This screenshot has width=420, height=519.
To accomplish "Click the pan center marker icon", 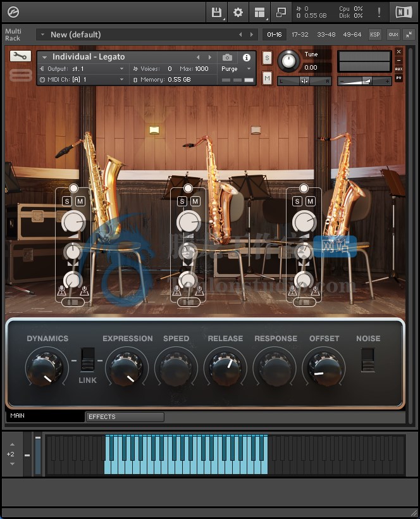I will 304,81.
